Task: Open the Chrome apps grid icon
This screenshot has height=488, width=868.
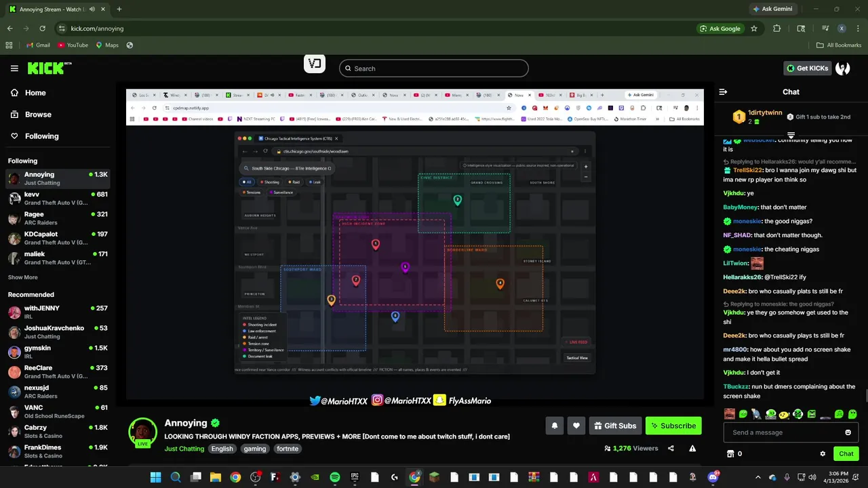Action: (x=9, y=45)
